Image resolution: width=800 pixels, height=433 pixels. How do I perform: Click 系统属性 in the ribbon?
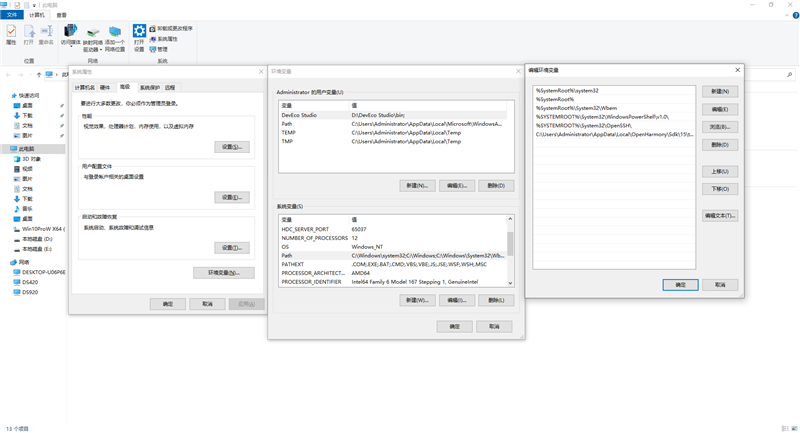[164, 39]
